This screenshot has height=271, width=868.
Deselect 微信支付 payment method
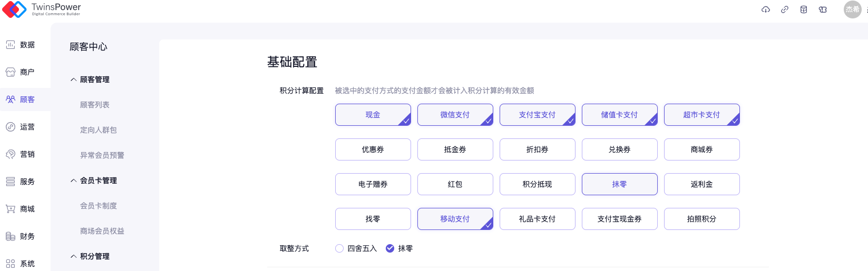click(x=455, y=115)
